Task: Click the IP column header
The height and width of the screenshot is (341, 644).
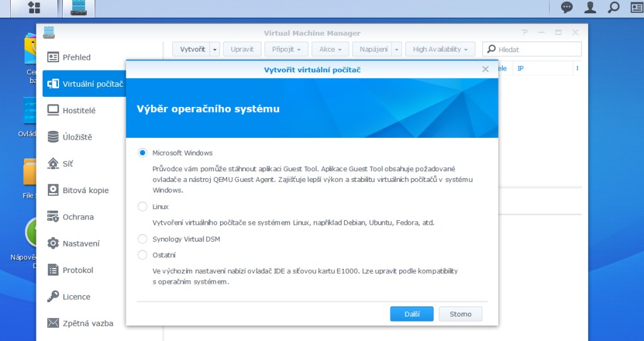Action: (x=520, y=69)
